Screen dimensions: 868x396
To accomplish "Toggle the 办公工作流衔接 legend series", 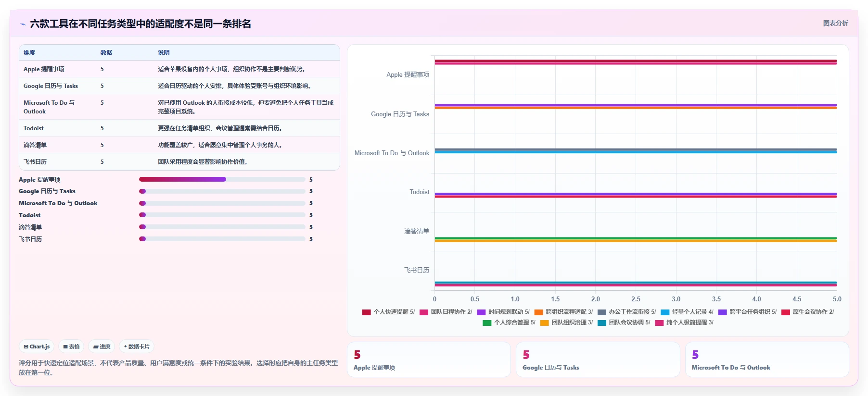I will point(626,312).
